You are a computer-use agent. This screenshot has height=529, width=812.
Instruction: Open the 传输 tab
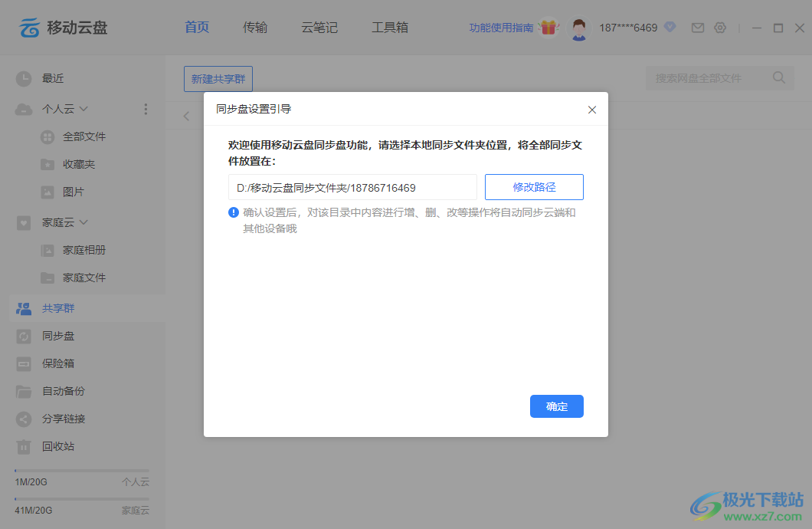(255, 28)
